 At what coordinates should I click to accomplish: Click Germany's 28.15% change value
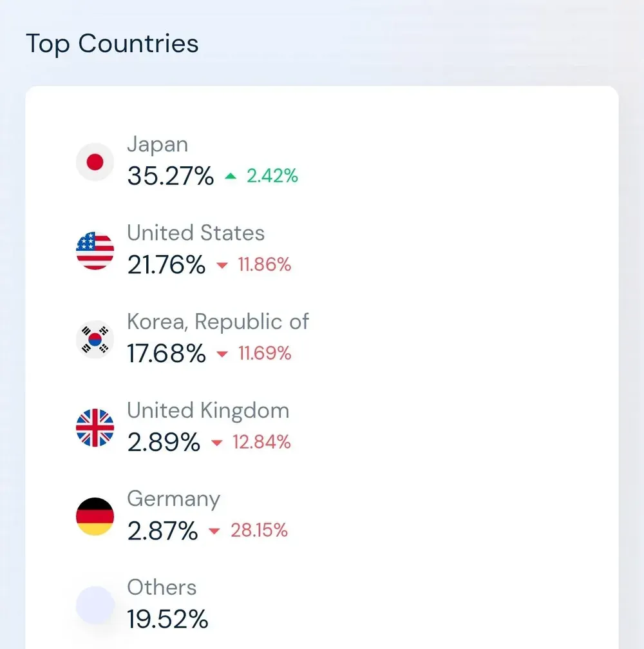coord(259,530)
